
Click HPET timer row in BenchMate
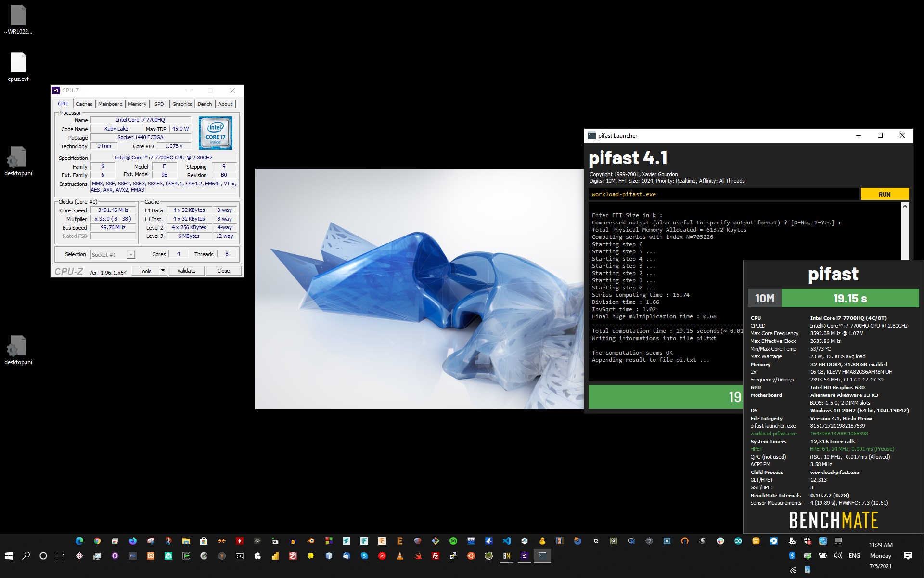822,449
